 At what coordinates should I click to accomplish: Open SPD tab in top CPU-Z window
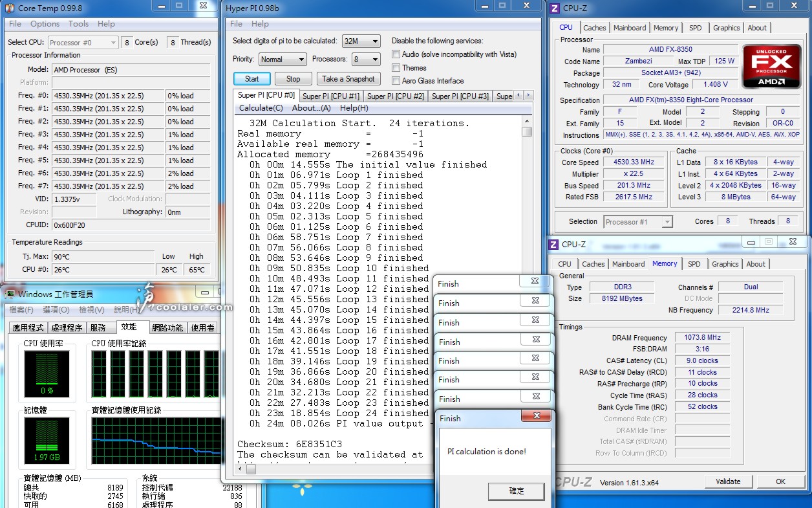click(x=696, y=28)
